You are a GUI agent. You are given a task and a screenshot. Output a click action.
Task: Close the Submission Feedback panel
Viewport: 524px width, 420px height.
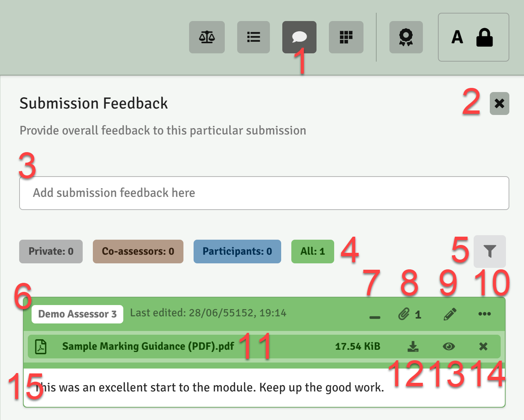[500, 103]
